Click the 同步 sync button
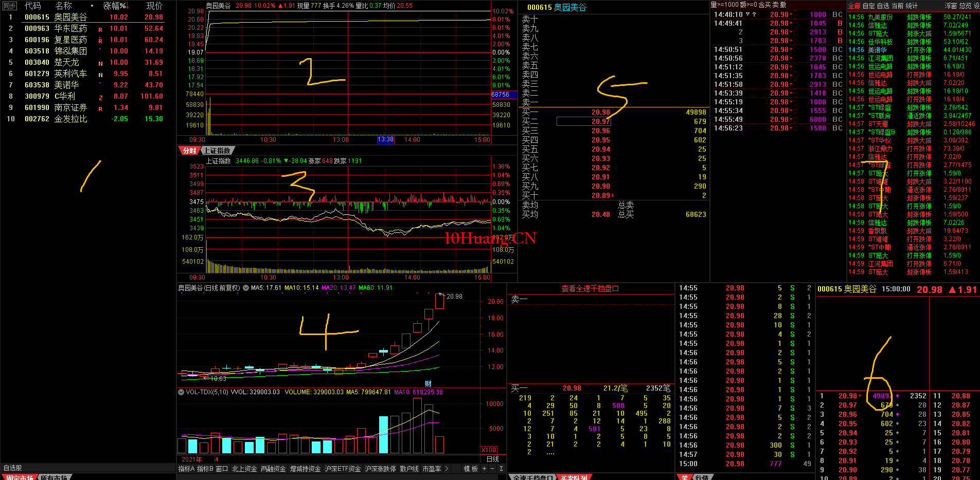The height and width of the screenshot is (480, 980). (10, 6)
